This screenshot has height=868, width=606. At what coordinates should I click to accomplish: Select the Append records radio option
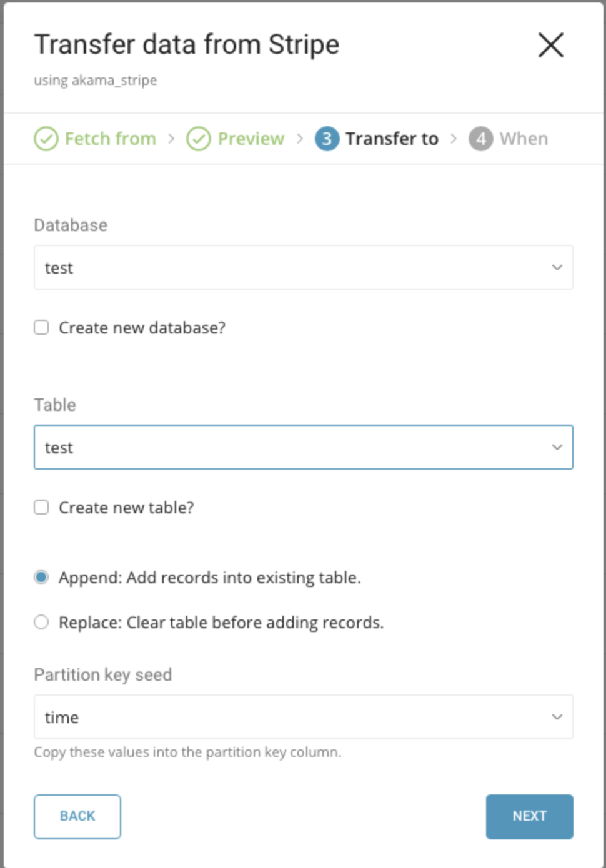coord(41,577)
